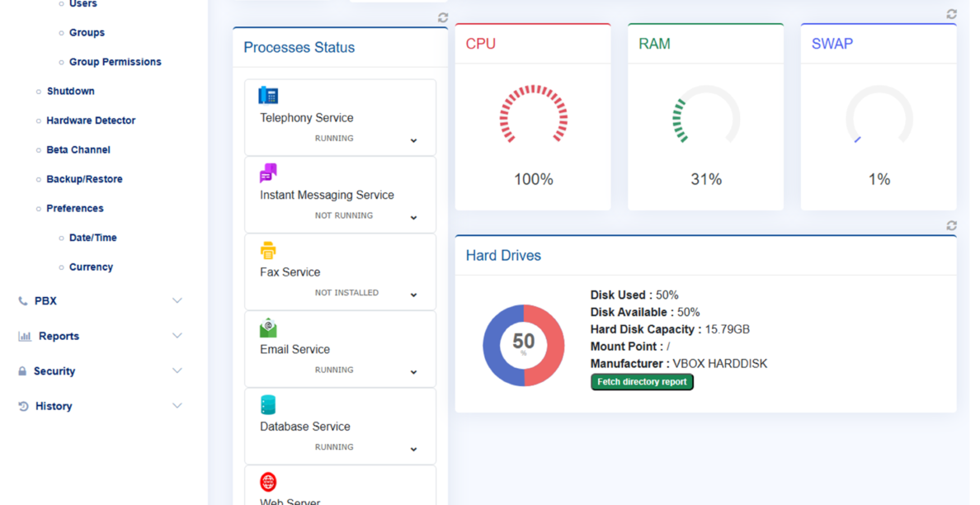The height and width of the screenshot is (505, 980).
Task: Click the Web Server globe icon
Action: [x=268, y=482]
